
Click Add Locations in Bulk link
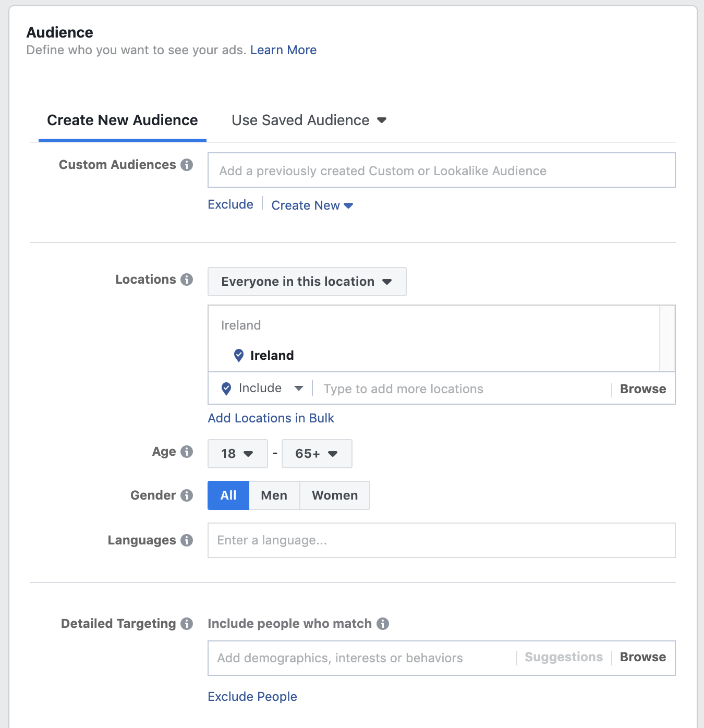tap(271, 418)
